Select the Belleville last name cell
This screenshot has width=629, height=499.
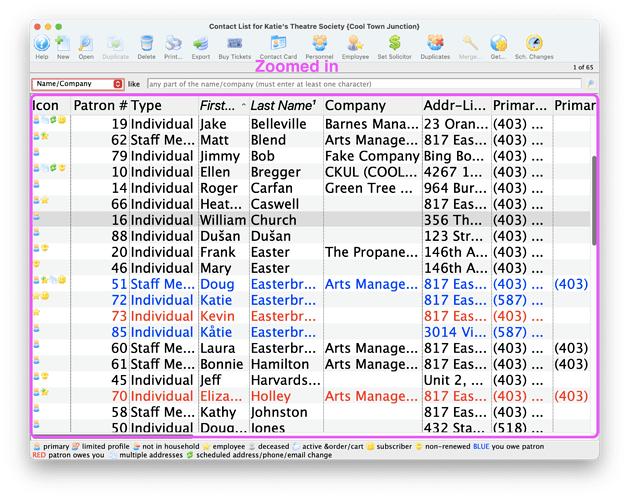point(286,124)
